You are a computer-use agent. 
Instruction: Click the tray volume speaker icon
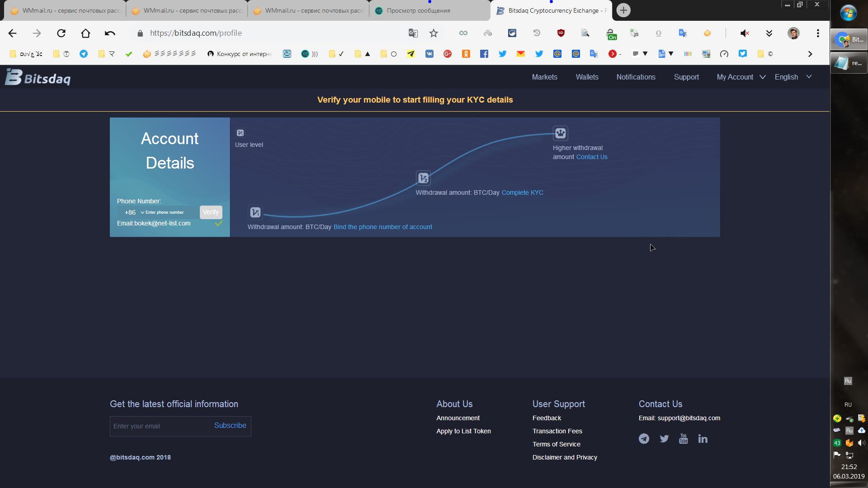(861, 443)
